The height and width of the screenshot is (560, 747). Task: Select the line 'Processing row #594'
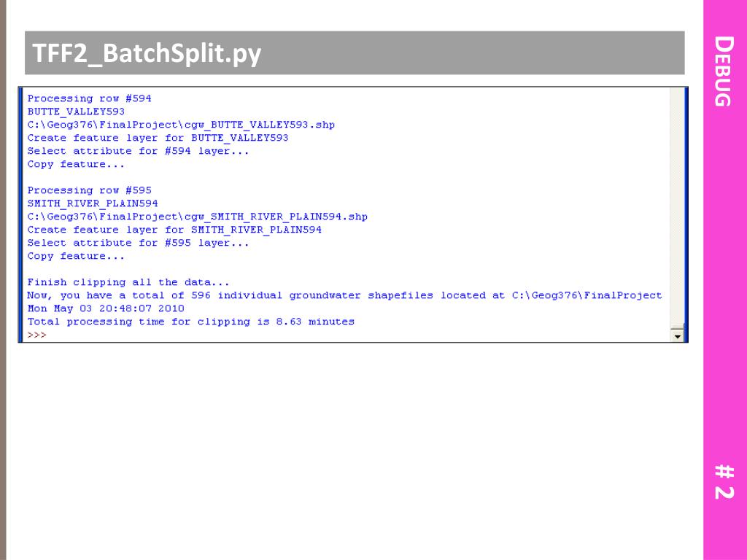click(x=89, y=98)
